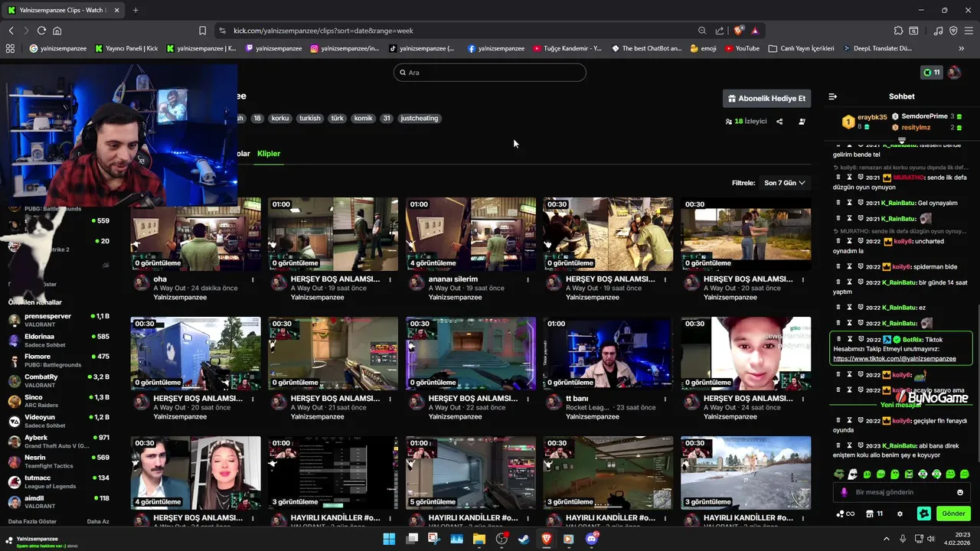Open the browser home page icon
This screenshot has height=551, width=980.
click(57, 31)
